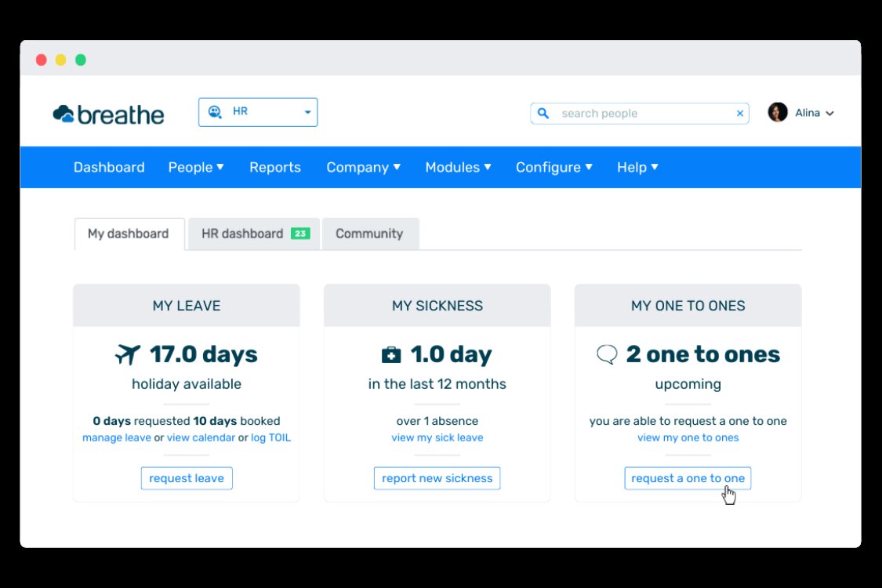This screenshot has width=882, height=588.
Task: Click the green 23 badge on HR dashboard
Action: pyautogui.click(x=300, y=234)
